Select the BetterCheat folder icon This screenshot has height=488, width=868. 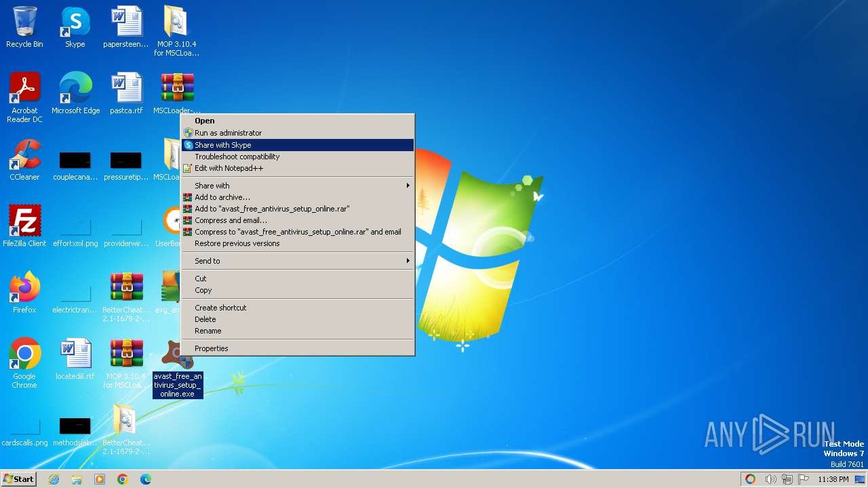126,430
